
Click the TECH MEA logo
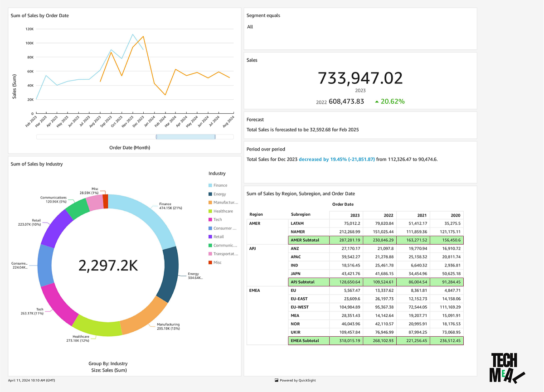505,366
